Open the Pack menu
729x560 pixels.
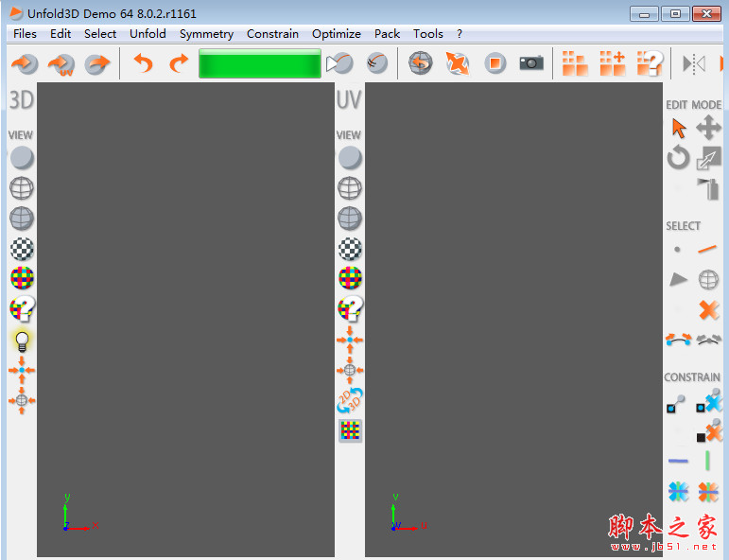(x=387, y=34)
